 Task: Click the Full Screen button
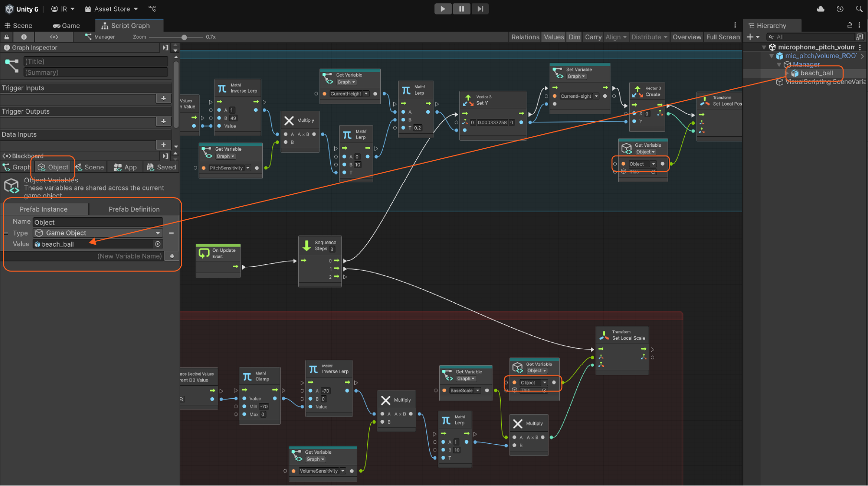[723, 37]
